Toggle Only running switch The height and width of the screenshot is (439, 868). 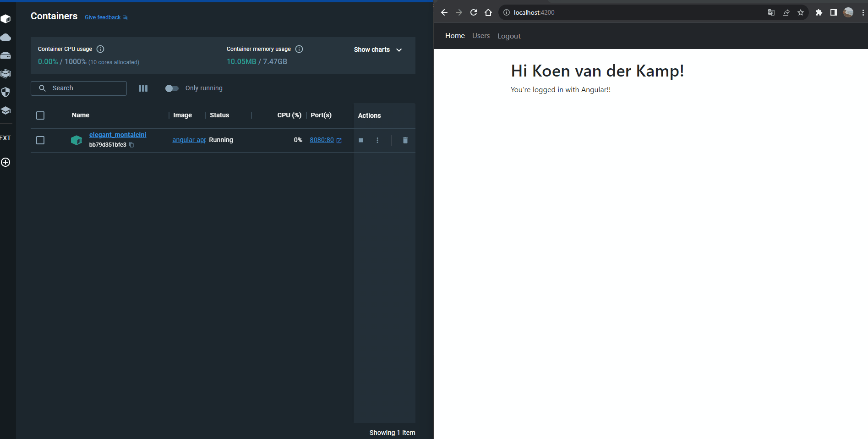[172, 88]
